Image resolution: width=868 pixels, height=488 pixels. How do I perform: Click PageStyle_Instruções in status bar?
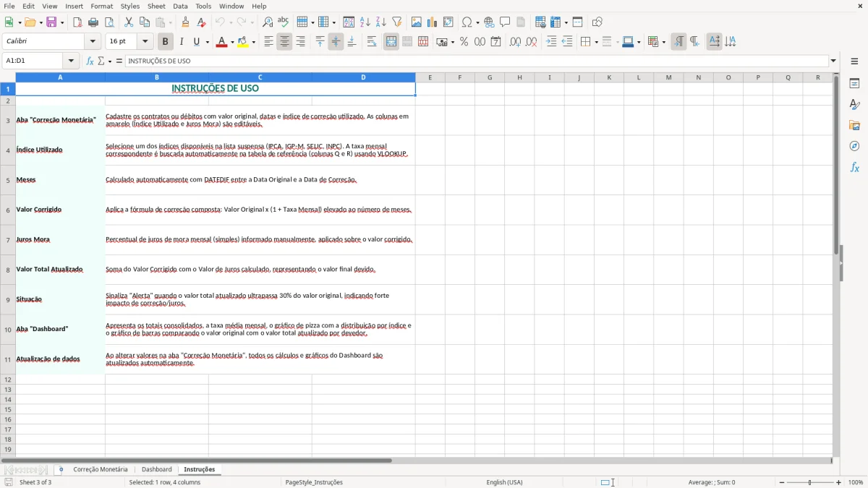pos(314,482)
